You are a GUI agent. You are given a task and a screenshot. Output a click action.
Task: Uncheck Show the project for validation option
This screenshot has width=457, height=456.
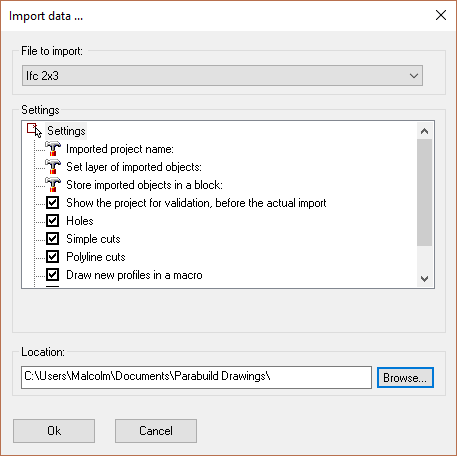(53, 203)
